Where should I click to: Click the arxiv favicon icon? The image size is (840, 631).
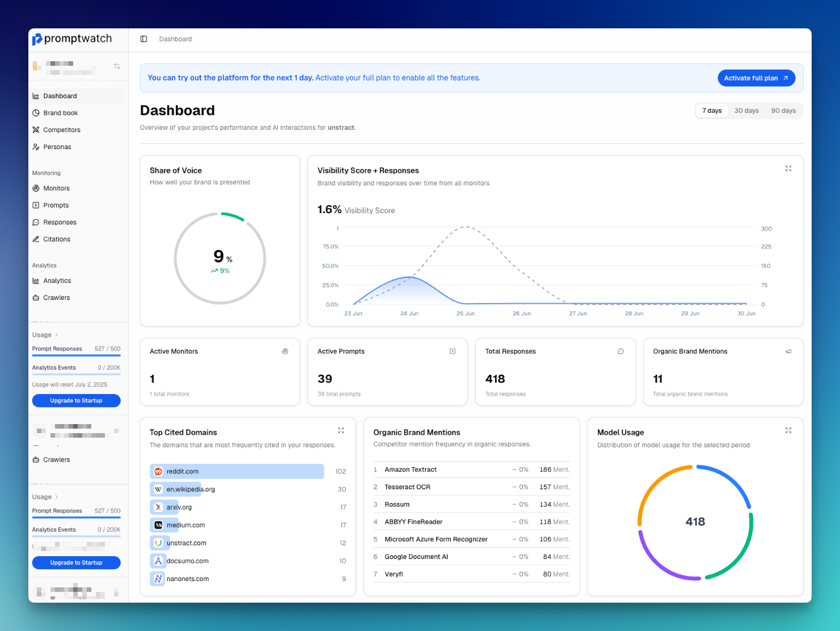(x=158, y=507)
